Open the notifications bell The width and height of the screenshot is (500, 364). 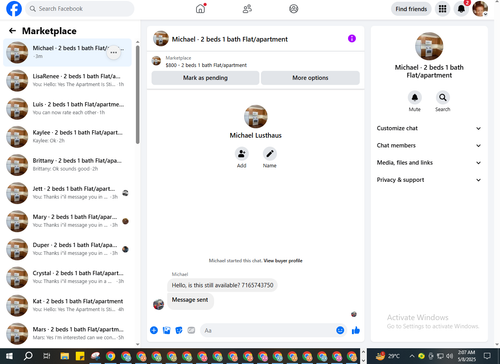point(461,9)
